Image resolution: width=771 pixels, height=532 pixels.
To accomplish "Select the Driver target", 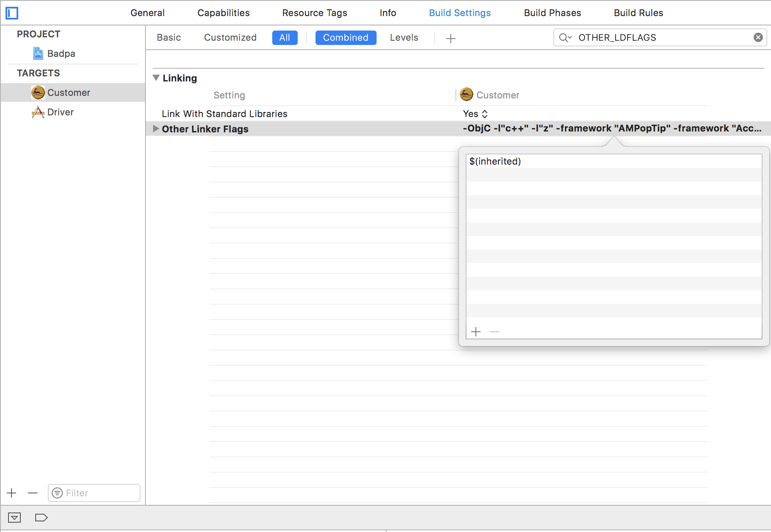I will [73, 112].
